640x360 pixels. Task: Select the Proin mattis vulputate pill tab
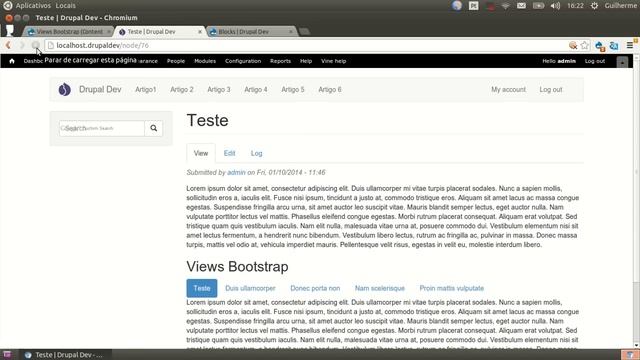pyautogui.click(x=452, y=288)
